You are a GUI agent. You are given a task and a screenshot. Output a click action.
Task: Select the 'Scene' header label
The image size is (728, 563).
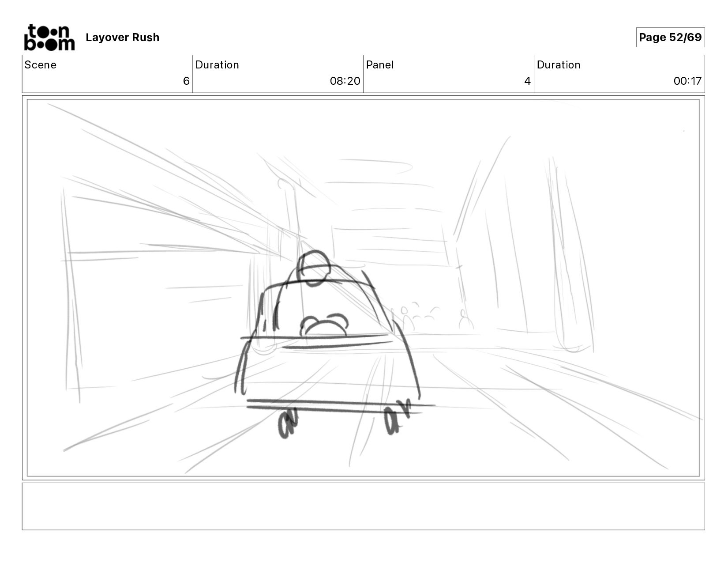pyautogui.click(x=41, y=65)
